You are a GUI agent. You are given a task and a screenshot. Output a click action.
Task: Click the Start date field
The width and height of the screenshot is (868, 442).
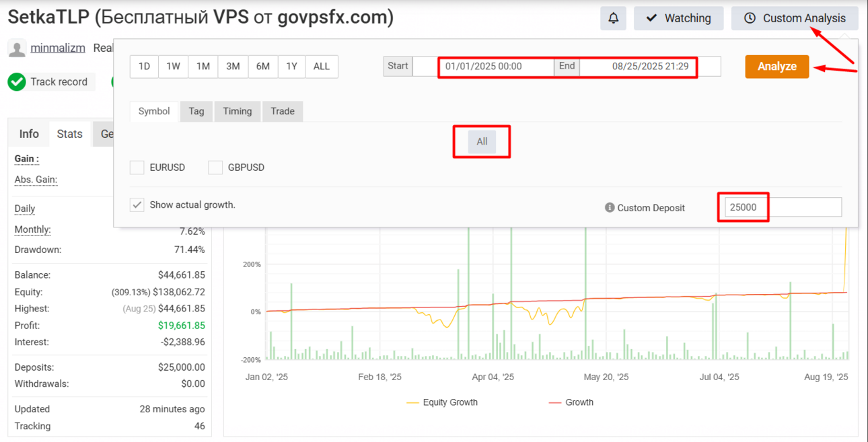pyautogui.click(x=483, y=67)
